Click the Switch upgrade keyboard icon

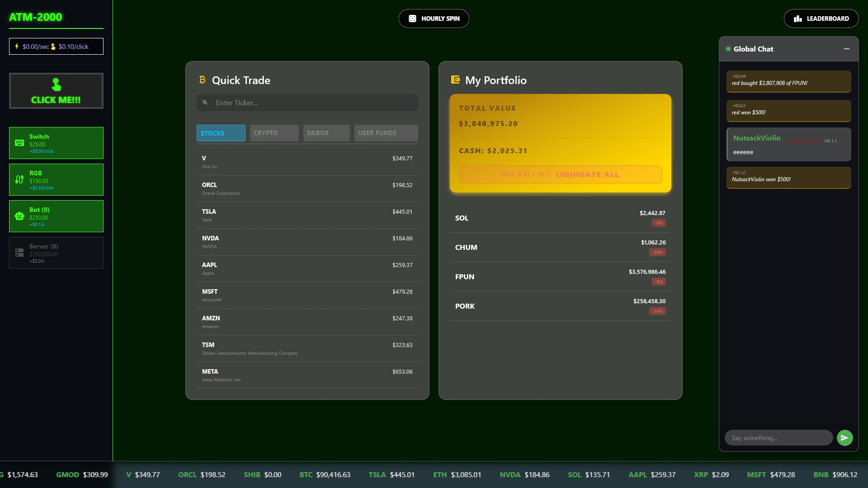click(19, 143)
